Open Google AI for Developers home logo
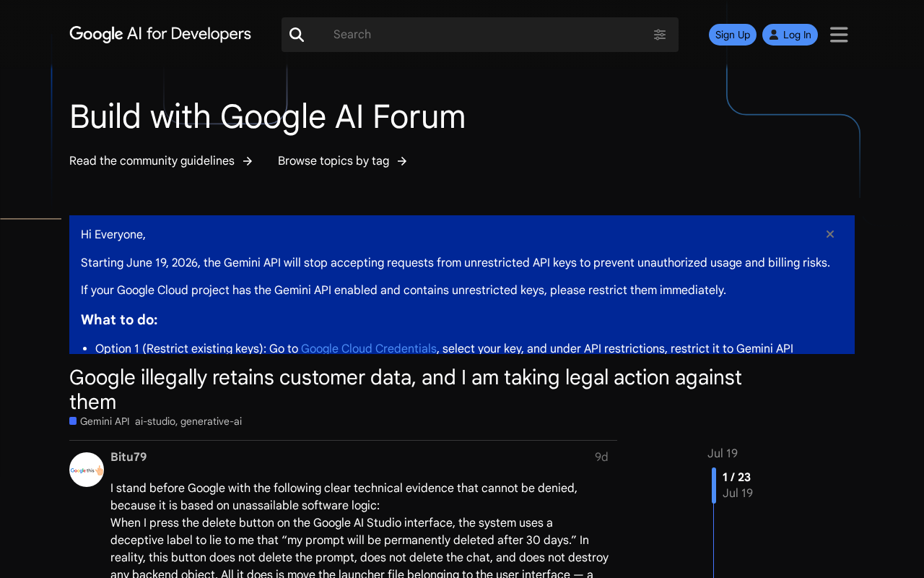Viewport: 924px width, 578px height. [160, 34]
